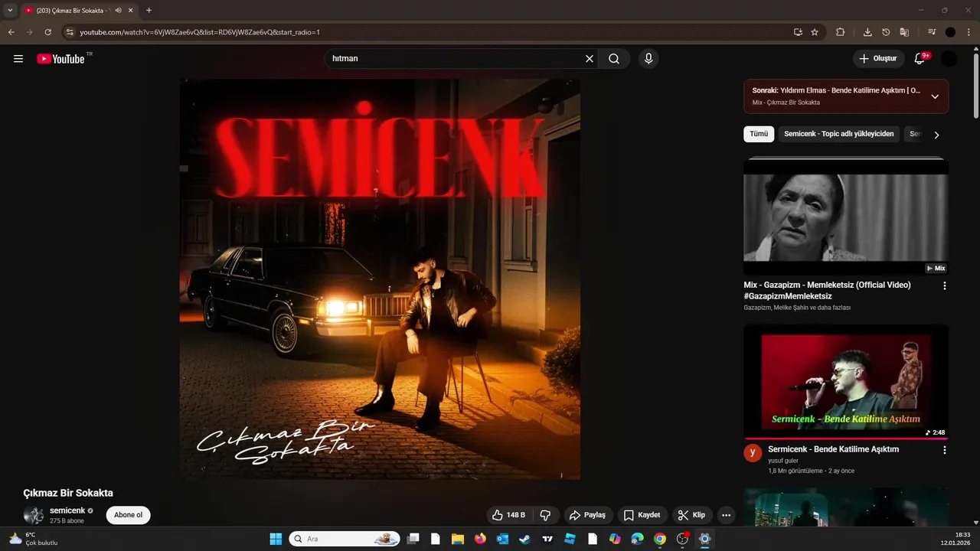Go to the YouTube home logo
Screen dimensions: 980x551
60,59
